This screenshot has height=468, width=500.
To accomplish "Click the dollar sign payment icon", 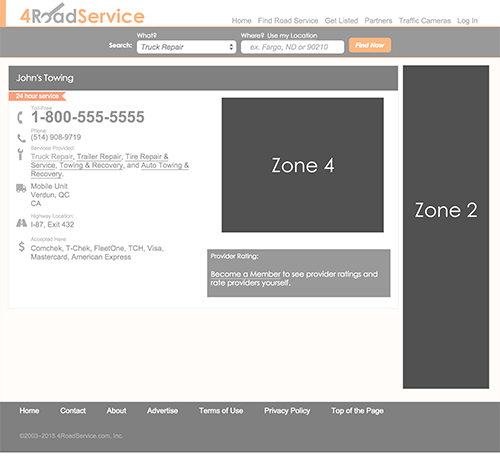I will pos(21,246).
